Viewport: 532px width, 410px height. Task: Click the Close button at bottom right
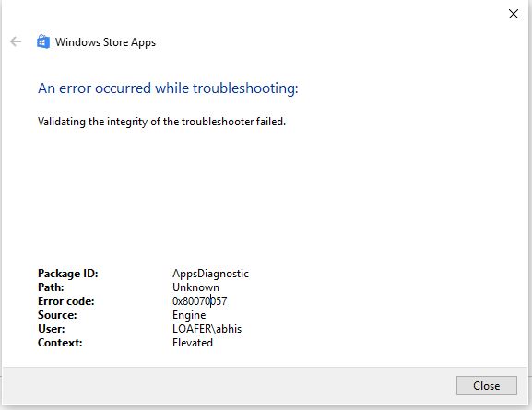(x=486, y=385)
